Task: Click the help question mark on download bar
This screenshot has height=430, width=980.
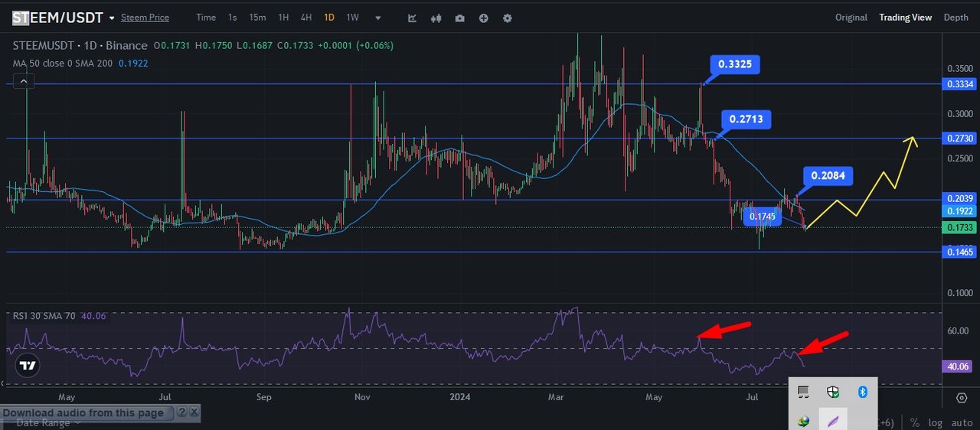Action: (182, 412)
